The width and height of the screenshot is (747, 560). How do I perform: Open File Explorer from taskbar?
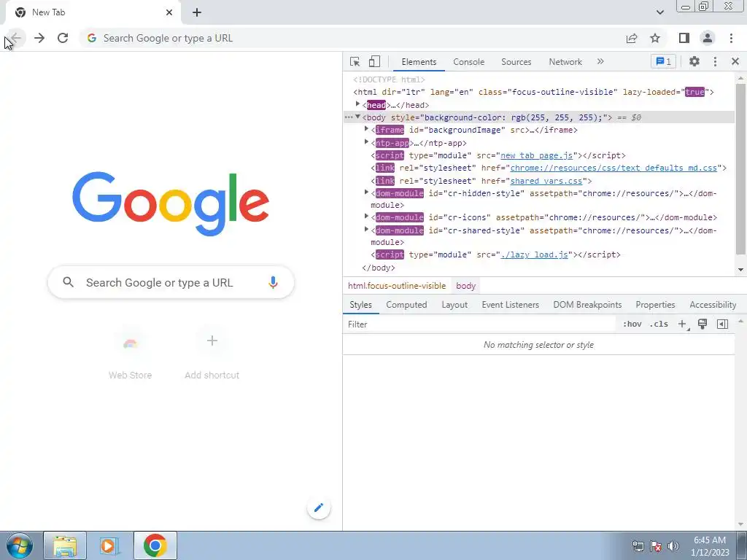[65, 545]
